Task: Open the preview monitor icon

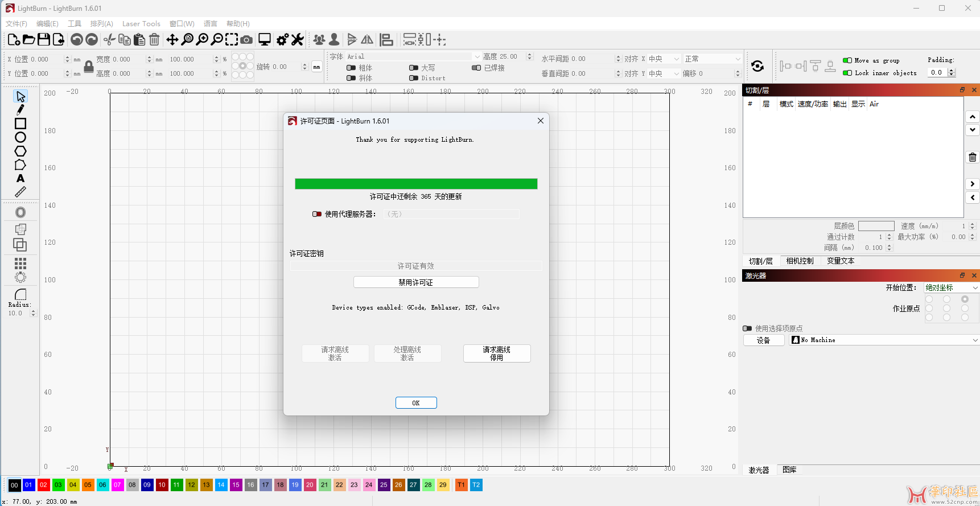Action: click(265, 39)
